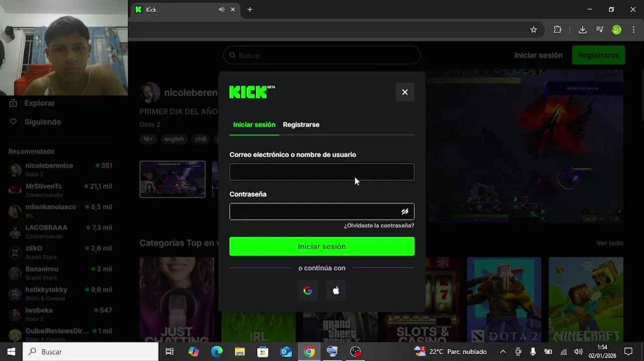Open GuibelReviewsDir channel in sidebar
Screen dimensions: 644x361
[x=61, y=335]
